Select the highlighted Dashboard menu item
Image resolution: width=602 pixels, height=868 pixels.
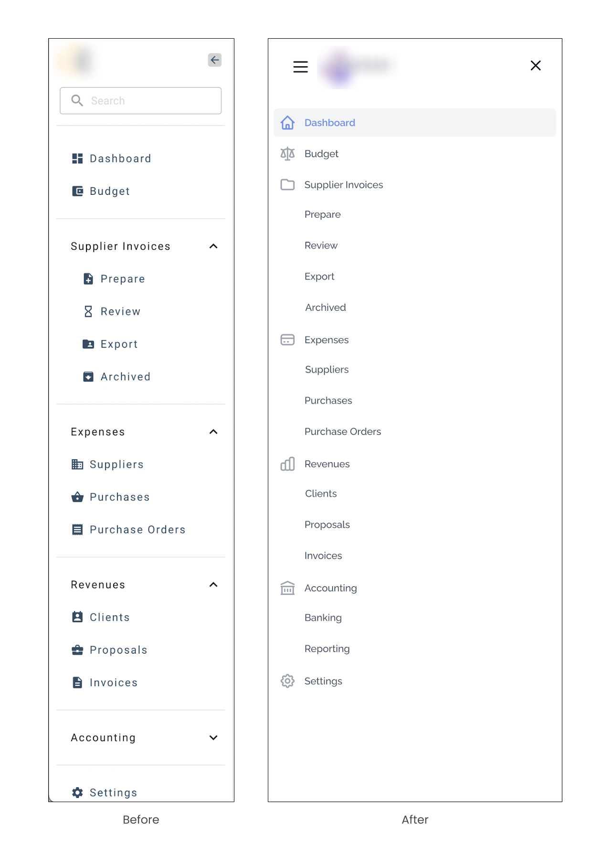[x=414, y=123]
